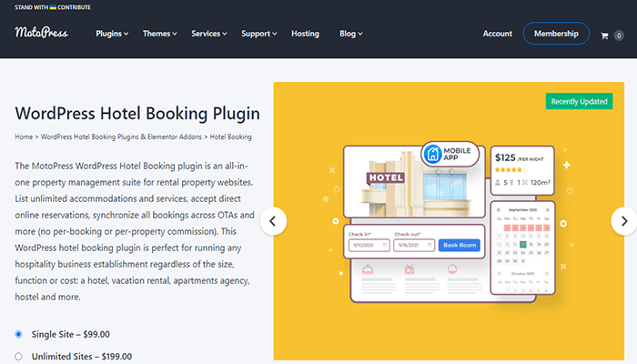Click the Membership button
The image size is (637, 364).
[556, 34]
